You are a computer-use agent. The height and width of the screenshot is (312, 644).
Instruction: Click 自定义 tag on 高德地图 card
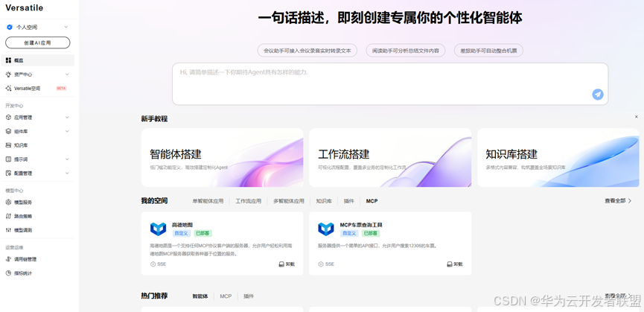[181, 233]
